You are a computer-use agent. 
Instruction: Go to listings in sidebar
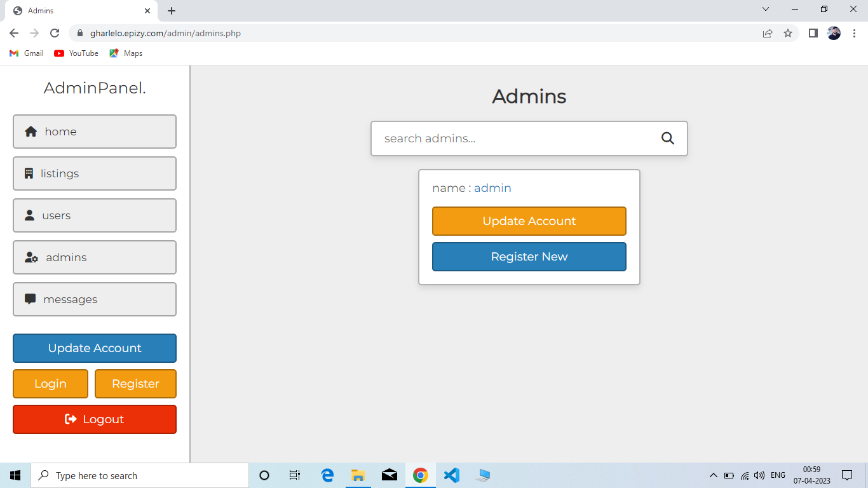click(x=95, y=173)
